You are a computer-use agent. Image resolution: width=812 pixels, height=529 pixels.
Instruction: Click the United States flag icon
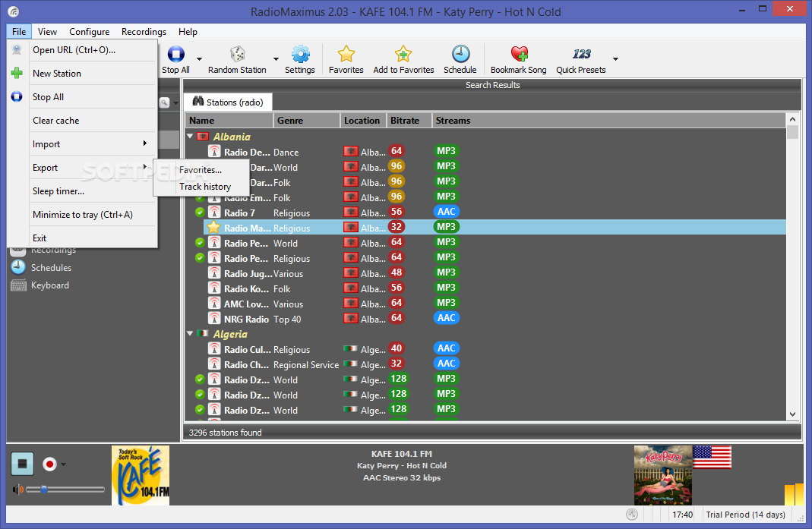[x=712, y=457]
